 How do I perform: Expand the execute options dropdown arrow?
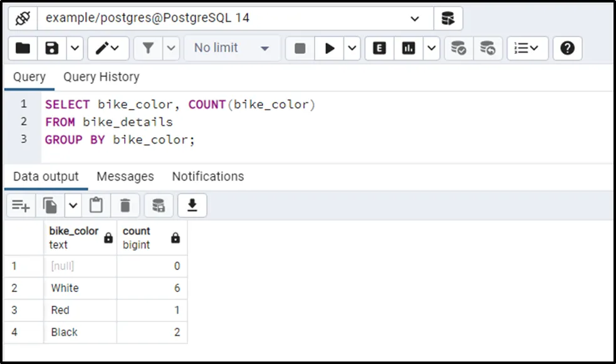tap(352, 48)
